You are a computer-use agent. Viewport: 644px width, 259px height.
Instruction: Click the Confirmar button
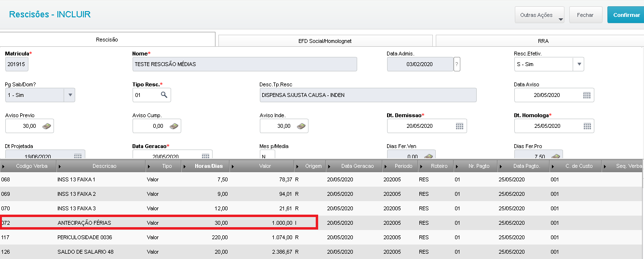point(626,15)
